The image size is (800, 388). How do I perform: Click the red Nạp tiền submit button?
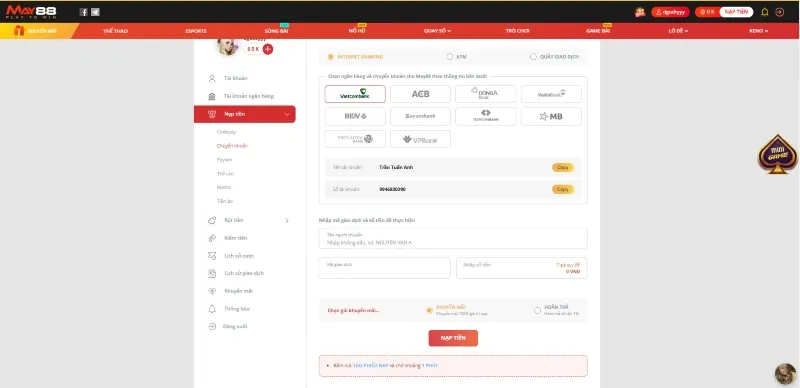tap(453, 338)
